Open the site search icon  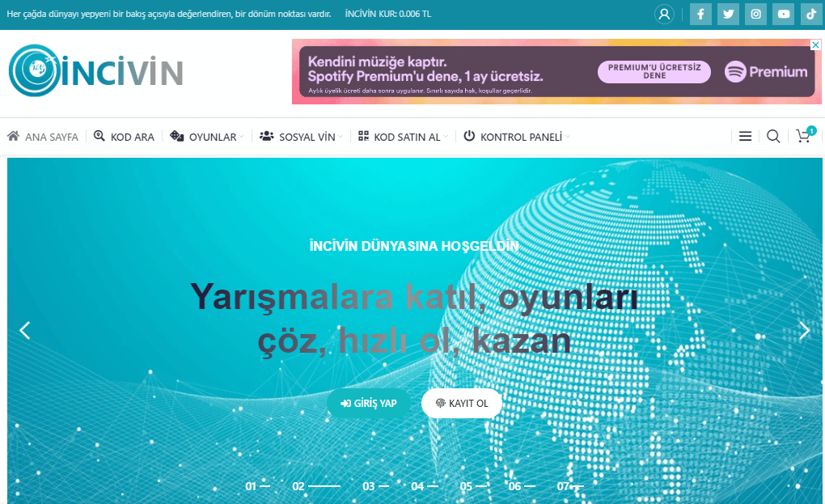773,136
